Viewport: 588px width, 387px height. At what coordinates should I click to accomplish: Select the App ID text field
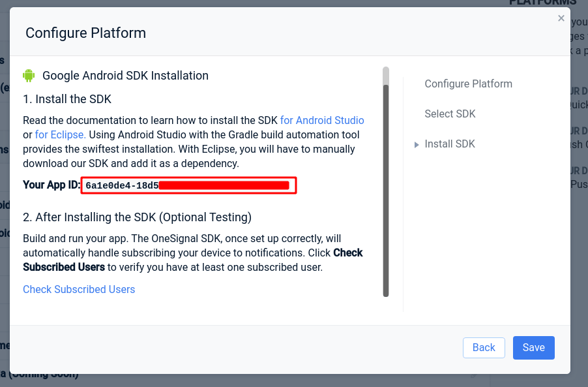(x=188, y=185)
